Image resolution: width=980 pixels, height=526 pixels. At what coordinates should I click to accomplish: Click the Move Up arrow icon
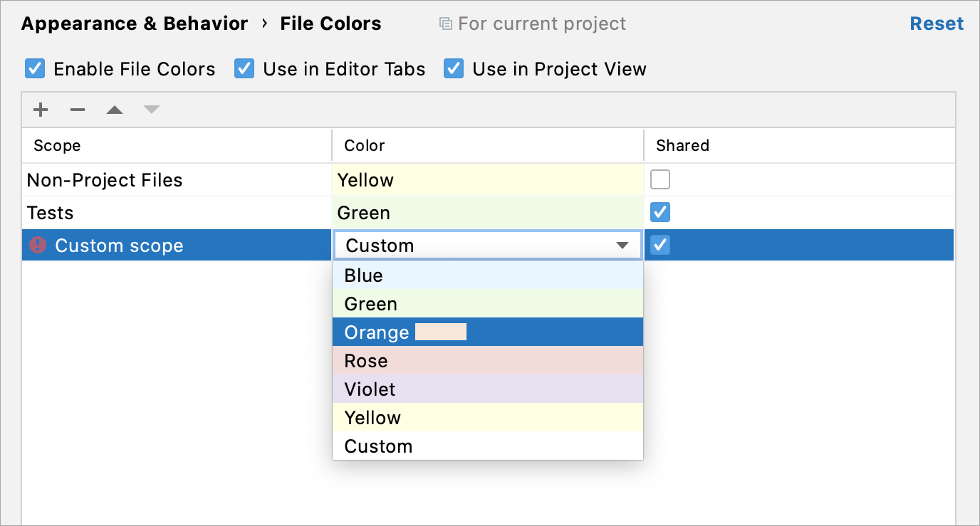pos(115,110)
